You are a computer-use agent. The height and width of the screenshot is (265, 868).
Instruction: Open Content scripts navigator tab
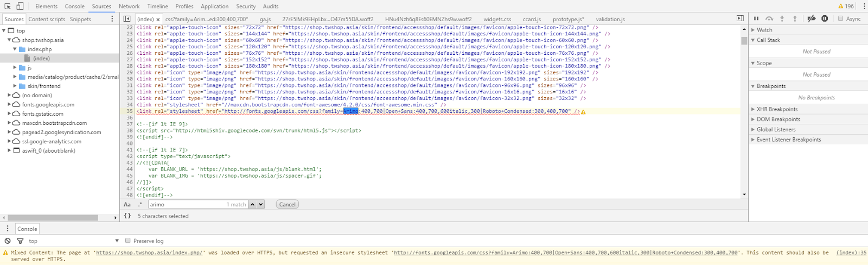point(47,20)
